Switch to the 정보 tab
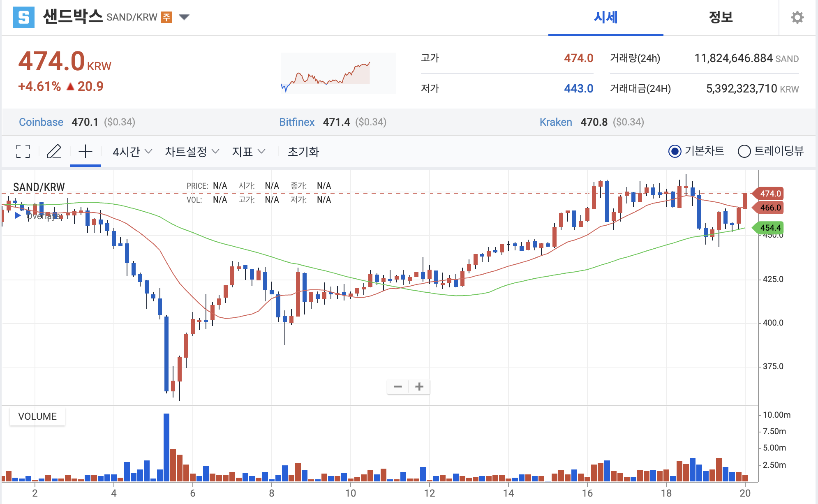The width and height of the screenshot is (818, 504). pyautogui.click(x=720, y=17)
